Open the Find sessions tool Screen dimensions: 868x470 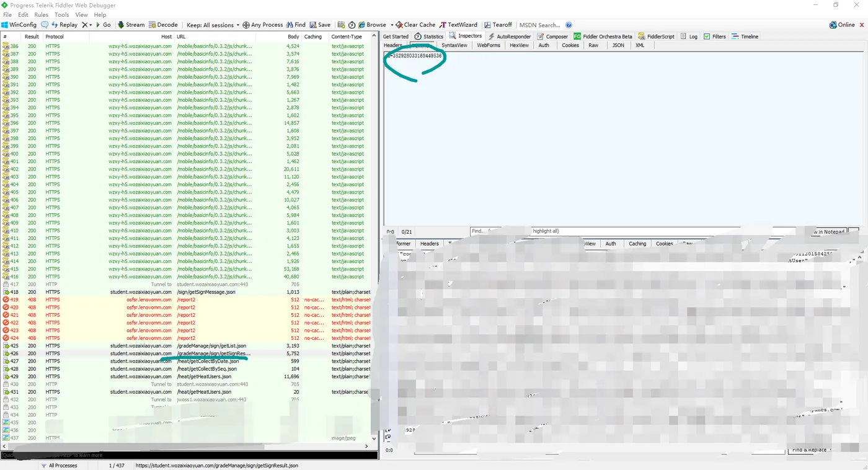(x=296, y=25)
